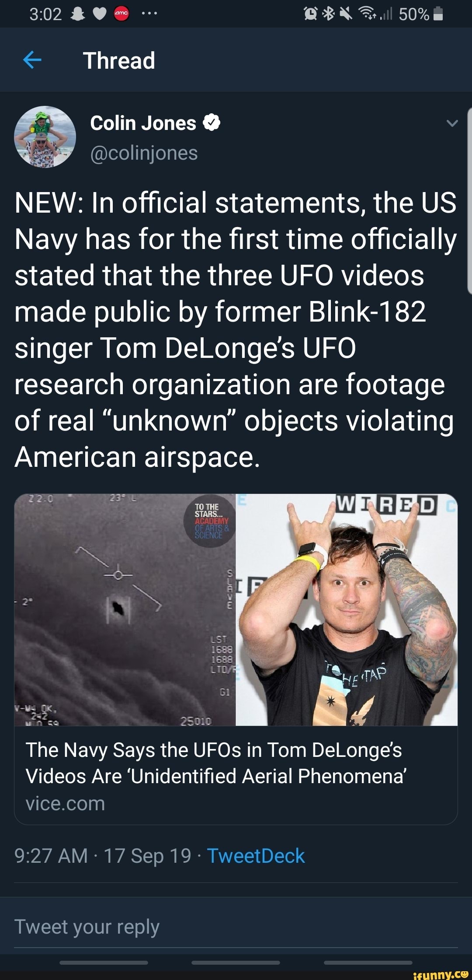Open the @colinjones handle
472x980 pixels.
(144, 153)
